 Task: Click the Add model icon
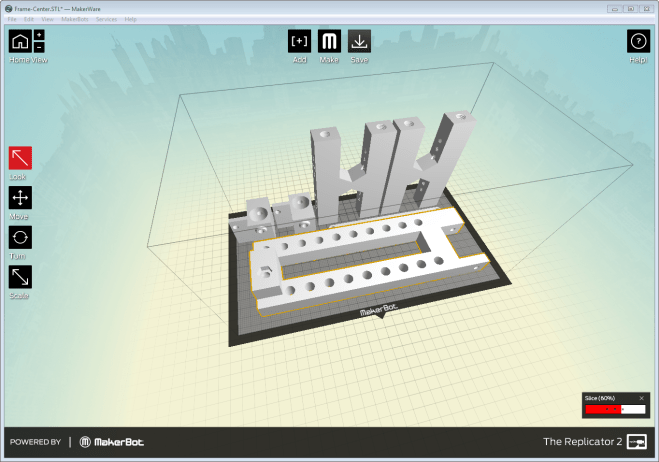tap(299, 41)
